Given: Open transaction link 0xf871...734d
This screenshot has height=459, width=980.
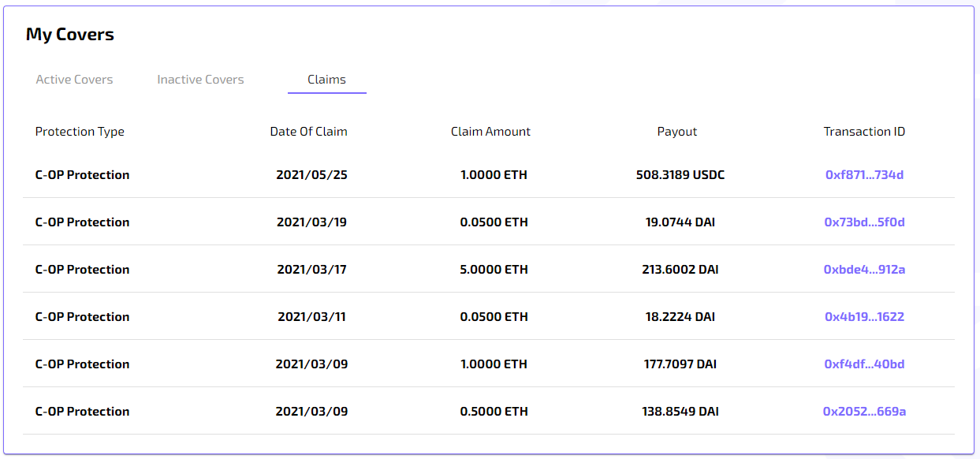Looking at the screenshot, I should 864,175.
